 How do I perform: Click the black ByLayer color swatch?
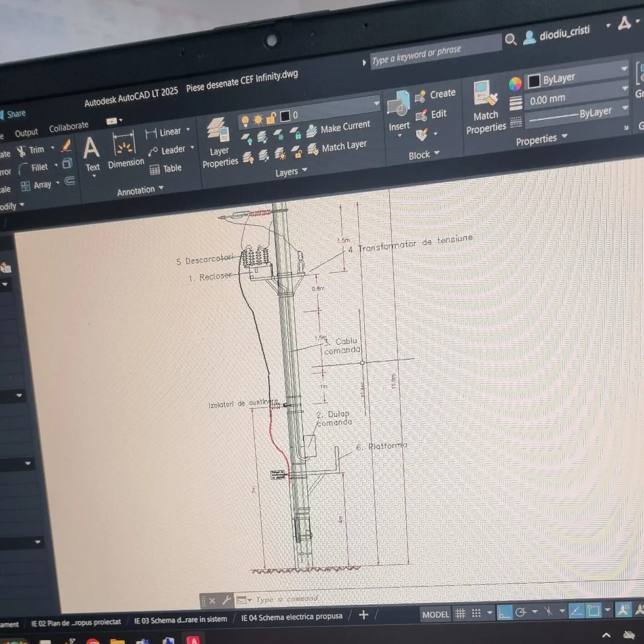534,81
